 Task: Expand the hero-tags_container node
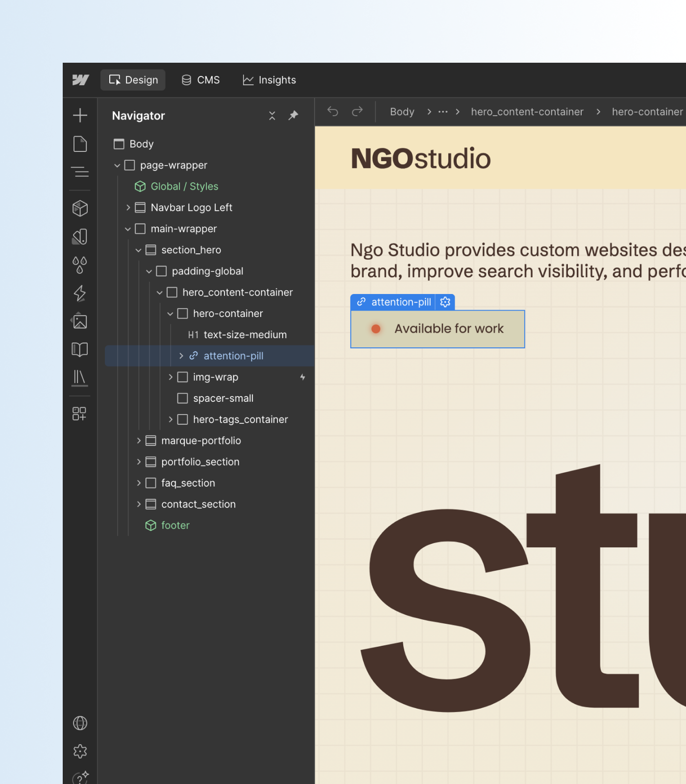coord(170,419)
